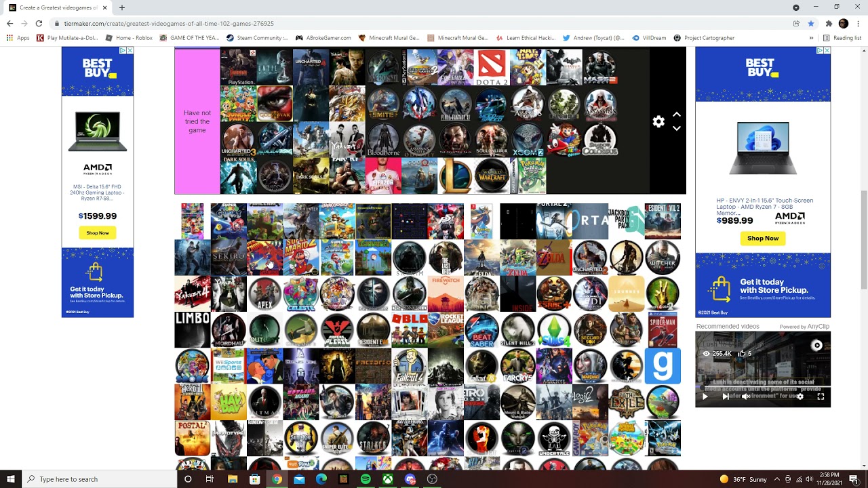The height and width of the screenshot is (488, 868).
Task: Select the Bloodborne round icon
Action: (383, 140)
